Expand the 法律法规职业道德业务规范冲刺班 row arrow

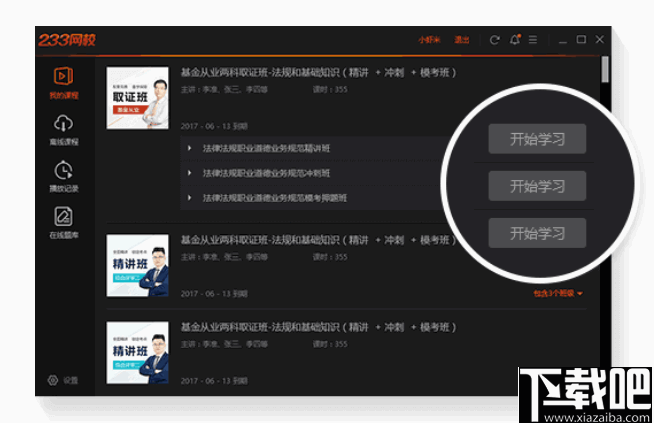click(x=189, y=173)
